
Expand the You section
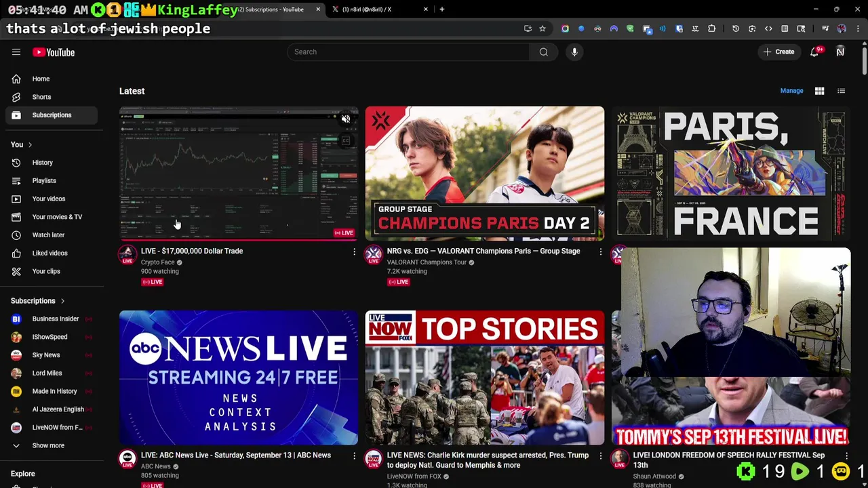tap(22, 144)
